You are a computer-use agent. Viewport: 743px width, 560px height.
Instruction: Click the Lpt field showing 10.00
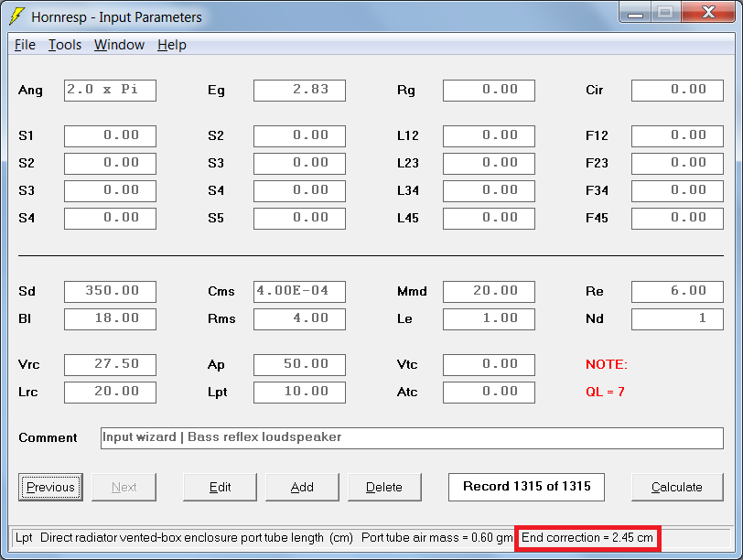click(x=299, y=393)
